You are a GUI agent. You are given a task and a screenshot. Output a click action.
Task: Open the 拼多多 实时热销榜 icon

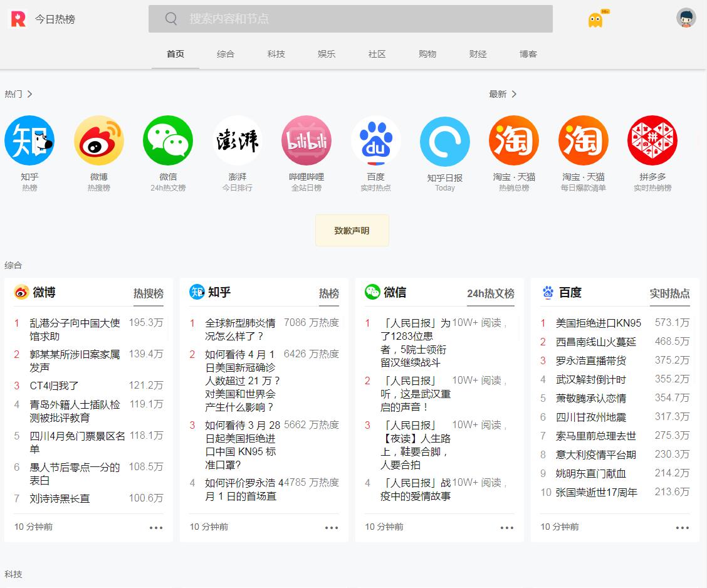pos(652,140)
